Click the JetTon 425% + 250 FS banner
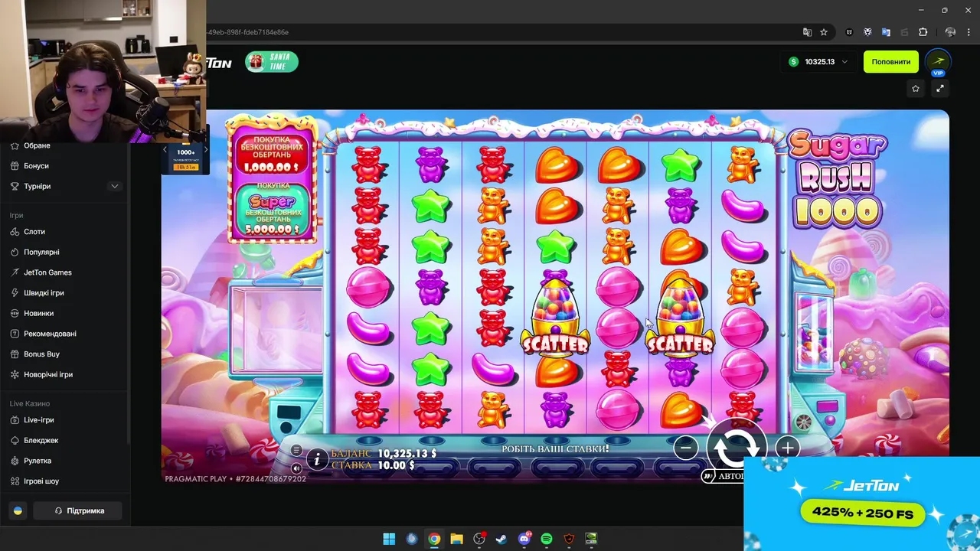The width and height of the screenshot is (980, 551). [x=862, y=504]
